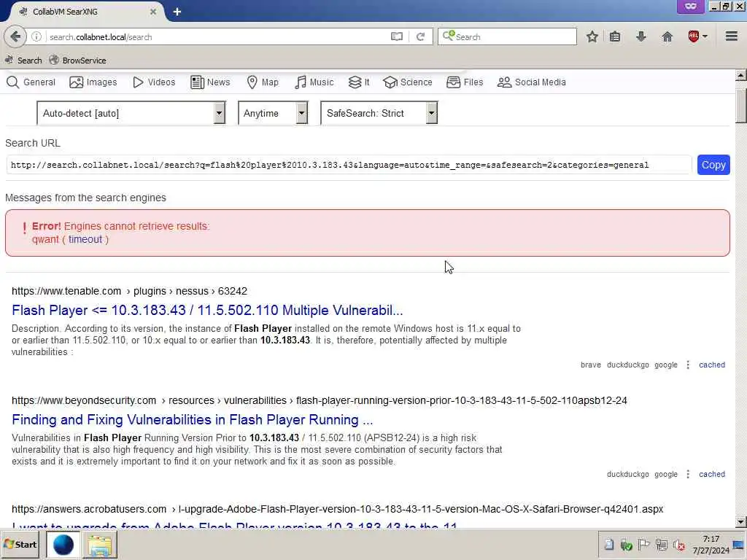Open the SafeSearch: Strict dropdown

tap(379, 113)
